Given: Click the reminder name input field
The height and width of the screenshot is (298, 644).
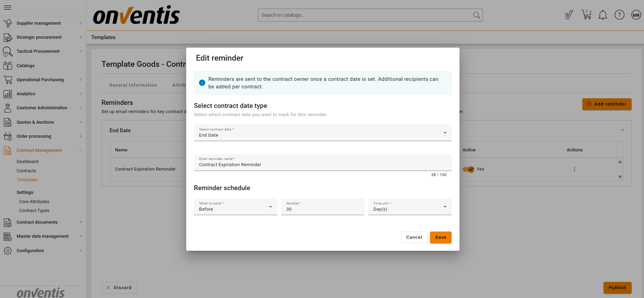Looking at the screenshot, I should click(x=322, y=164).
